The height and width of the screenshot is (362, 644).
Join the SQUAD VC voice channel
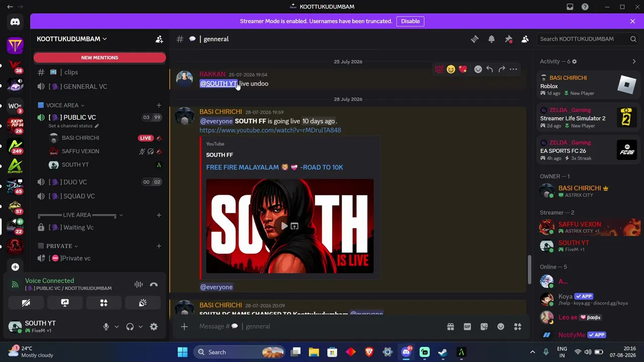coord(100,196)
